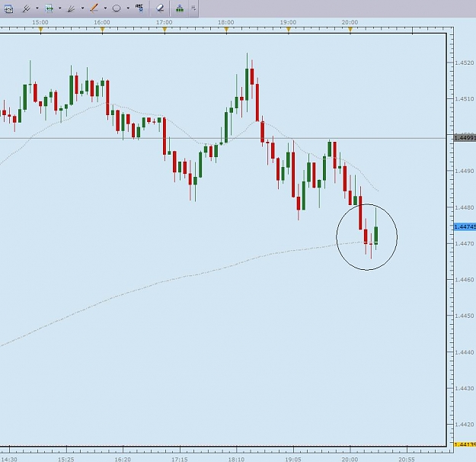Click the yellow marker under 16:00
The width and height of the screenshot is (476, 462).
(x=103, y=30)
